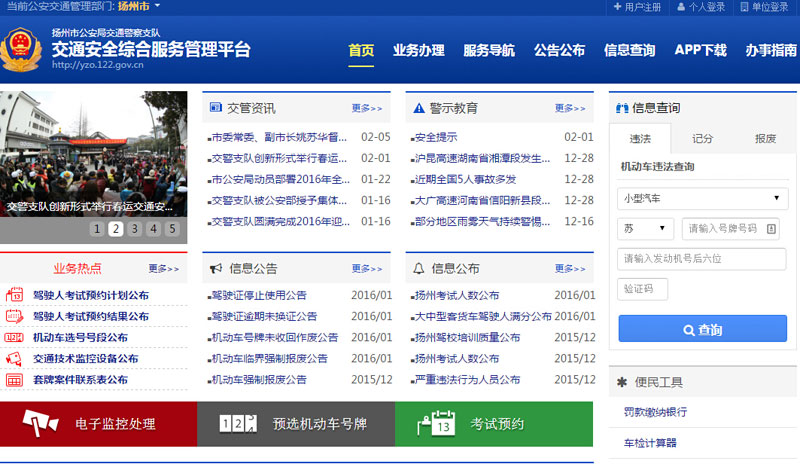Open the 严重违法行为人员公布 entry
Screen dimensions: 800x464
point(467,380)
